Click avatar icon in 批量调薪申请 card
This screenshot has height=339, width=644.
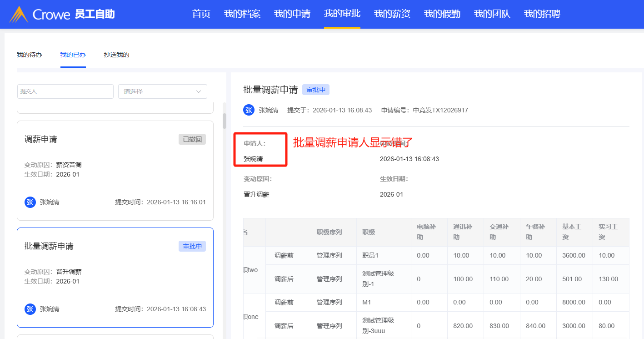30,309
